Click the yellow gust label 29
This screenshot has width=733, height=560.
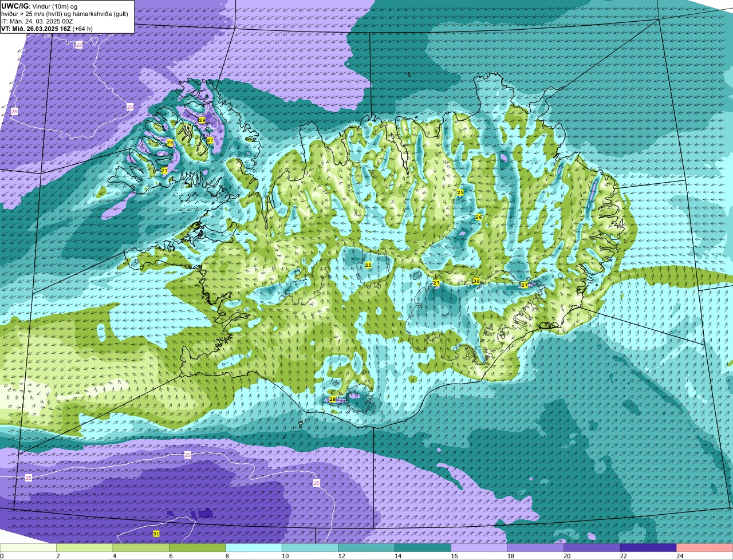tap(202, 120)
